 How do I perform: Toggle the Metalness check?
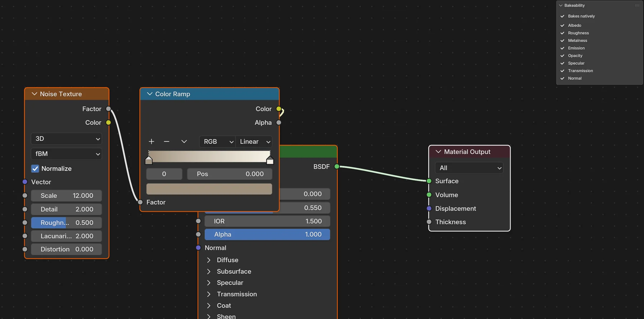point(562,40)
